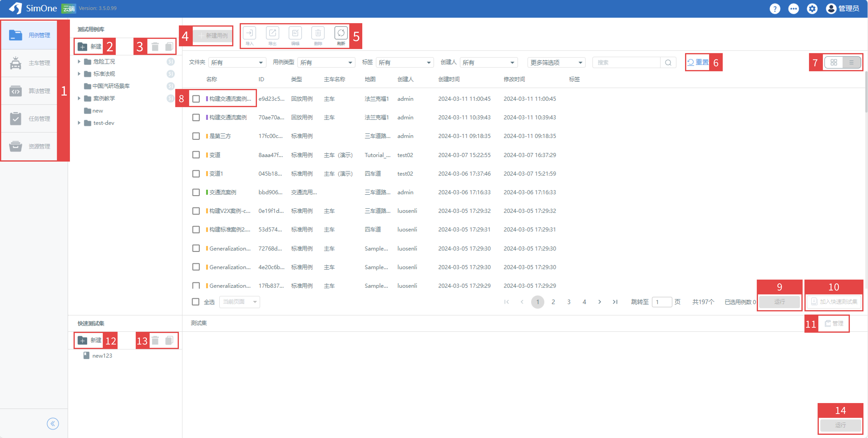Viewport: 868px width, 438px height.
Task: Open 任务管理 in the sidebar
Action: 29,118
